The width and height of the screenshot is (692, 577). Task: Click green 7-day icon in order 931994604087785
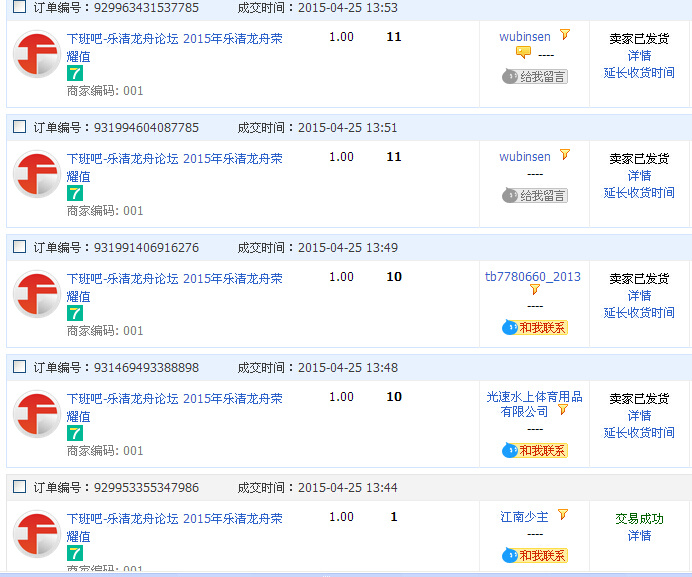[x=75, y=193]
